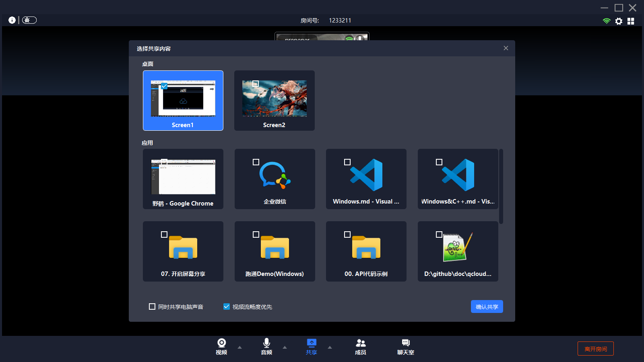Click the folder icon for 跑通Demo(Windows)
The image size is (644, 362).
275,247
